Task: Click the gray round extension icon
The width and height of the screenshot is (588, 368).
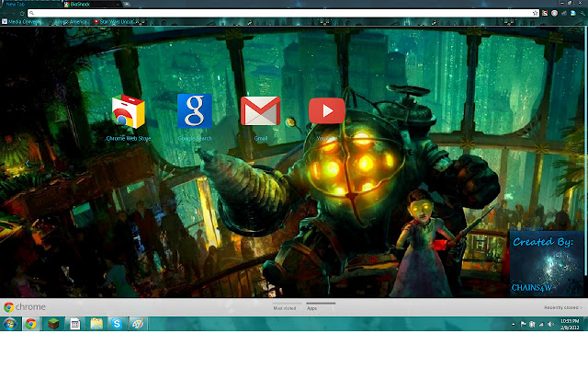Action: pos(554,13)
